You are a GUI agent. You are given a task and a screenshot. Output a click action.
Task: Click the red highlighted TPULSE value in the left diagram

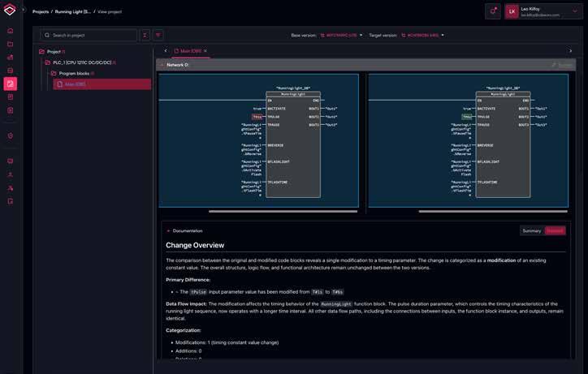(257, 117)
